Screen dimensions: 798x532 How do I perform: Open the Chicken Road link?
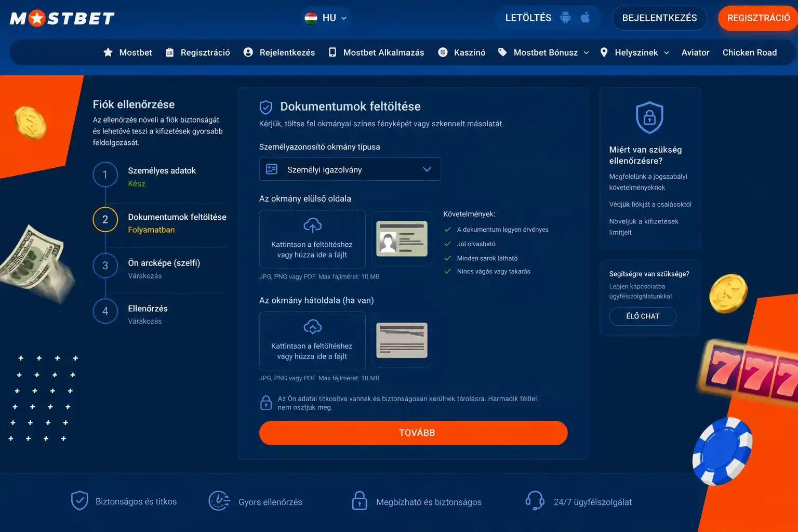[x=750, y=52]
